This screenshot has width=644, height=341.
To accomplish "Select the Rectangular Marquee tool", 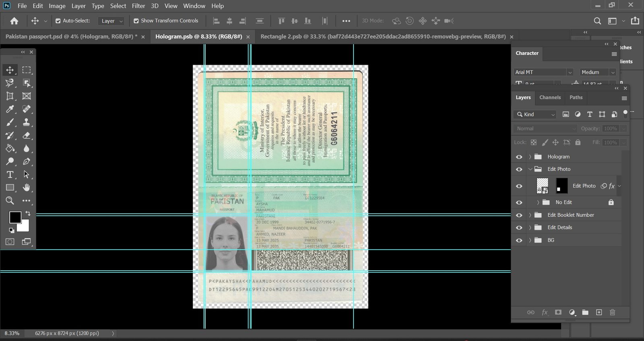I will point(27,70).
